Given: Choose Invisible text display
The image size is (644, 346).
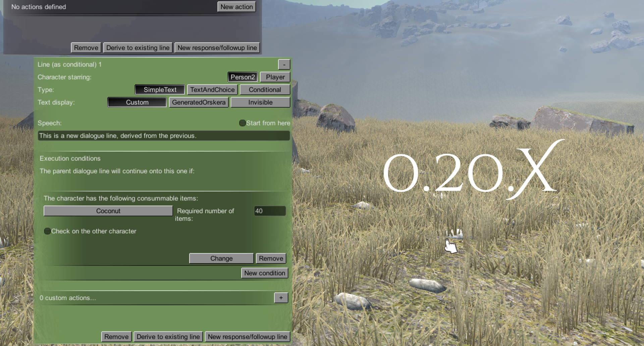Looking at the screenshot, I should click(260, 102).
